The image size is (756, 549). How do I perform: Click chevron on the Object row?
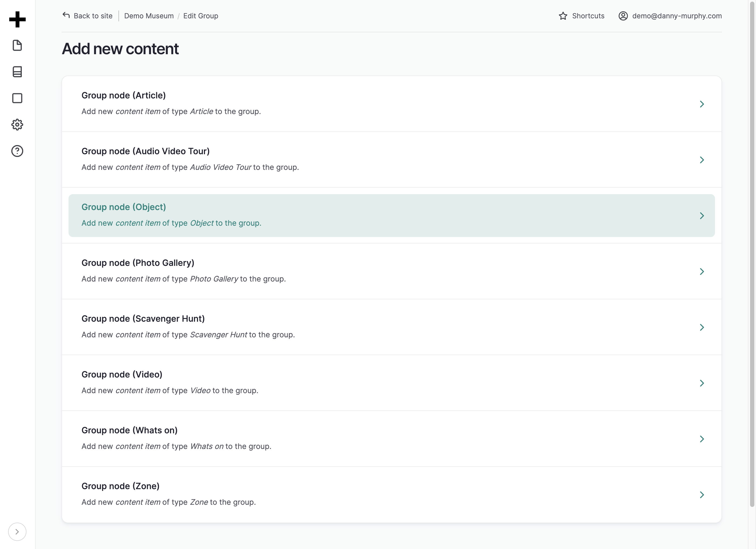coord(702,216)
